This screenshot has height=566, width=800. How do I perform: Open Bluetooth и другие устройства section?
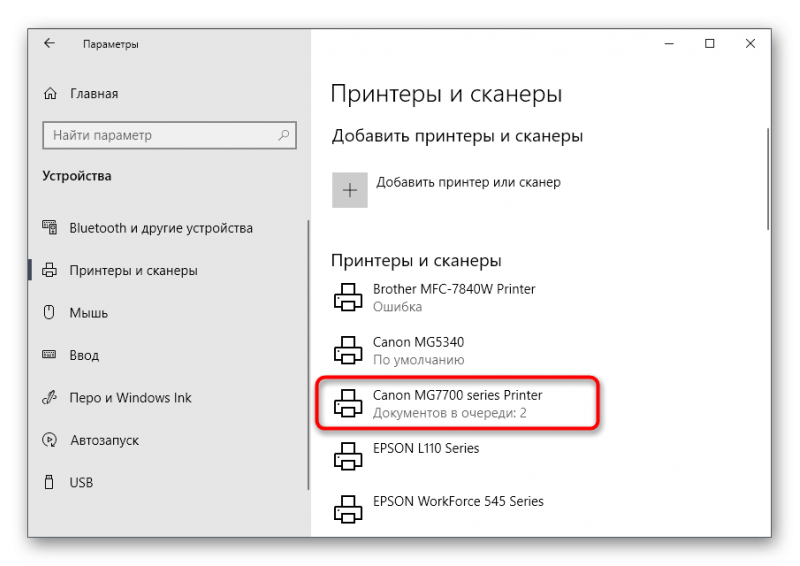tap(161, 228)
